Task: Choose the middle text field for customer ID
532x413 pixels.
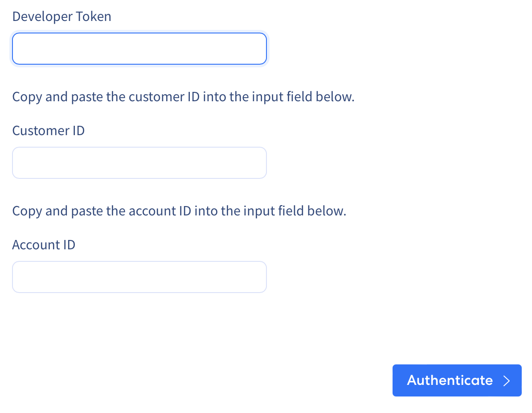Action: [139, 163]
